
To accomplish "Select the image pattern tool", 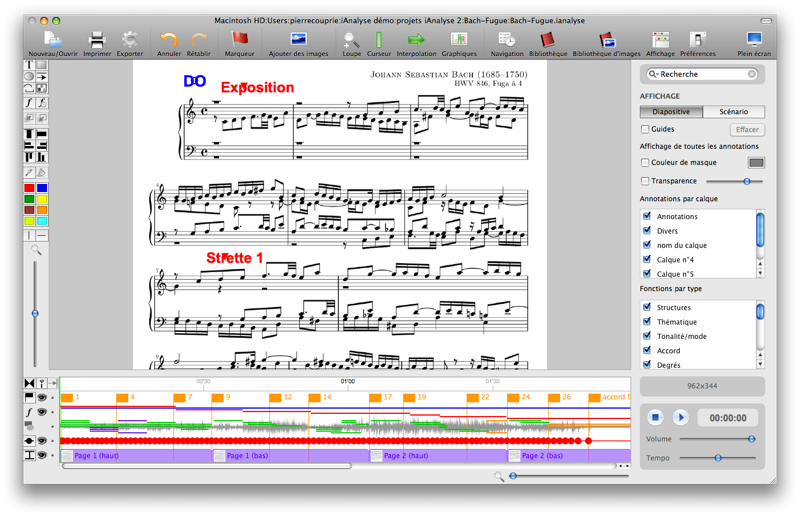I will click(42, 88).
